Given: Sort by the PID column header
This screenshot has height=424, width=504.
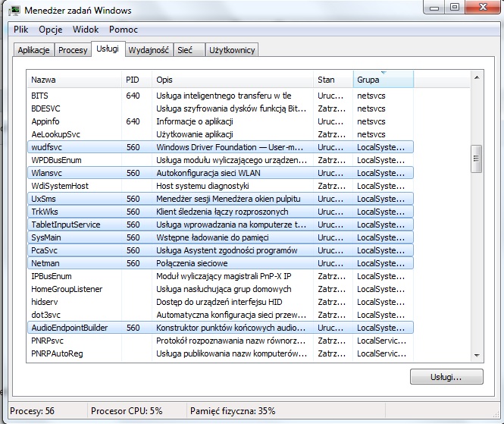Looking at the screenshot, I should tap(136, 80).
